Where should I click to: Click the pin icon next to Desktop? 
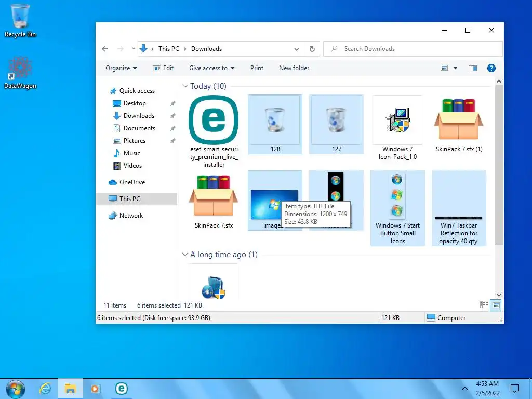pyautogui.click(x=172, y=103)
